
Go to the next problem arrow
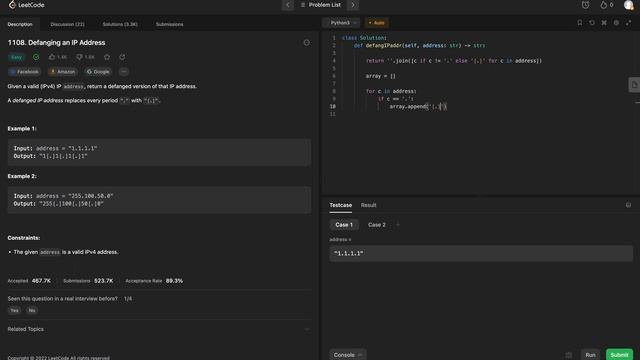[353, 5]
